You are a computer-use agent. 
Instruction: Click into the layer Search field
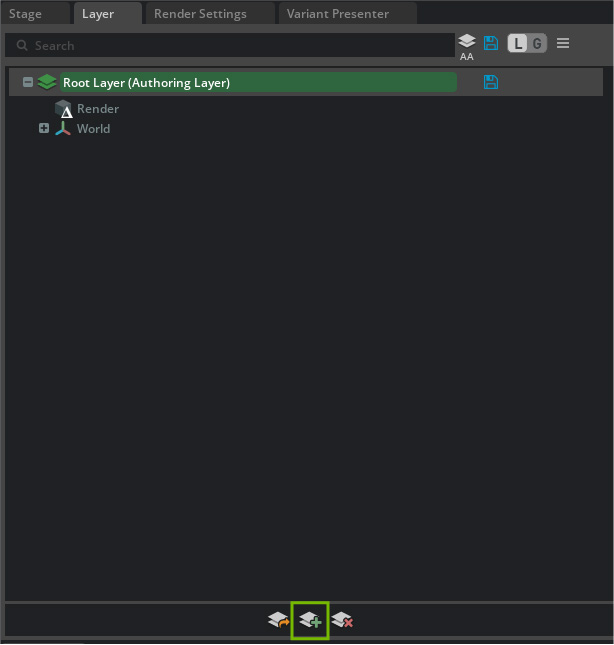pos(230,45)
